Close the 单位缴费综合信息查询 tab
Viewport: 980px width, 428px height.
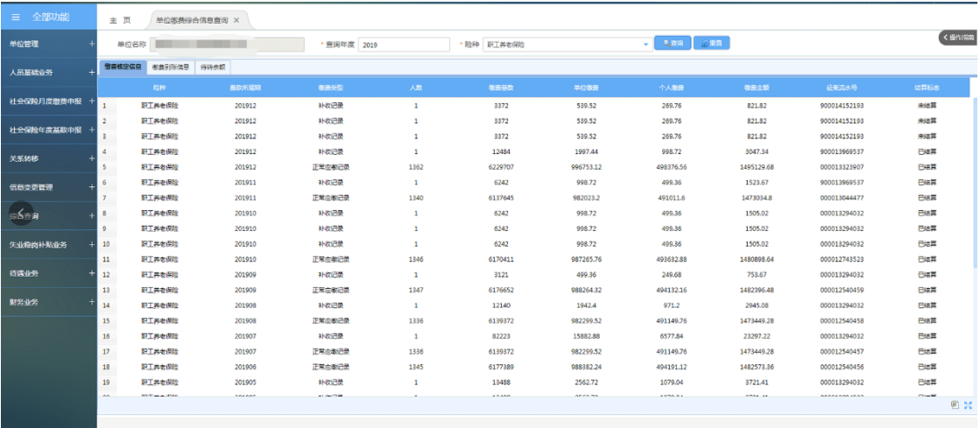pyautogui.click(x=237, y=20)
